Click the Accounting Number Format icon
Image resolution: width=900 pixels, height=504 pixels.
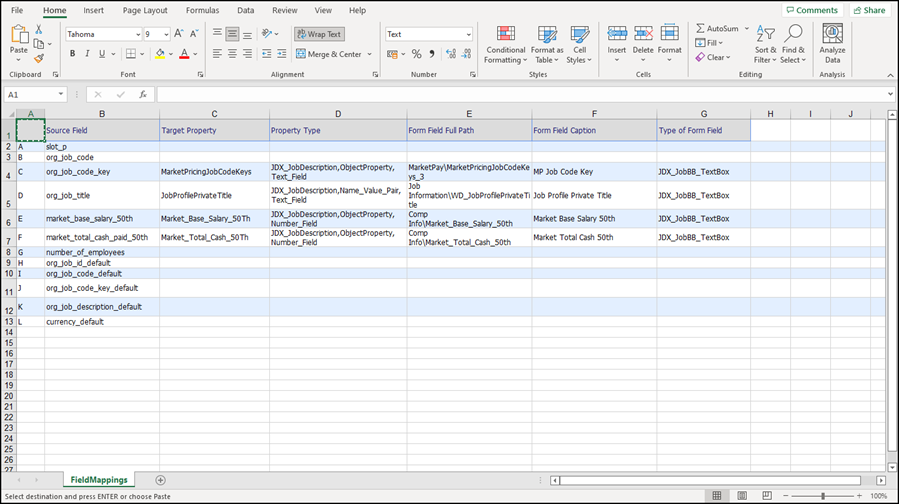[x=393, y=54]
